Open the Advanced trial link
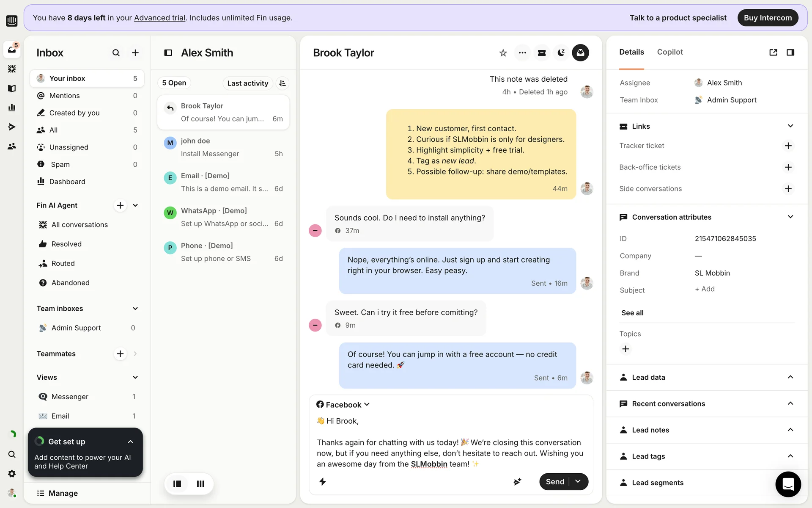Viewport: 812px width, 508px height. point(159,18)
